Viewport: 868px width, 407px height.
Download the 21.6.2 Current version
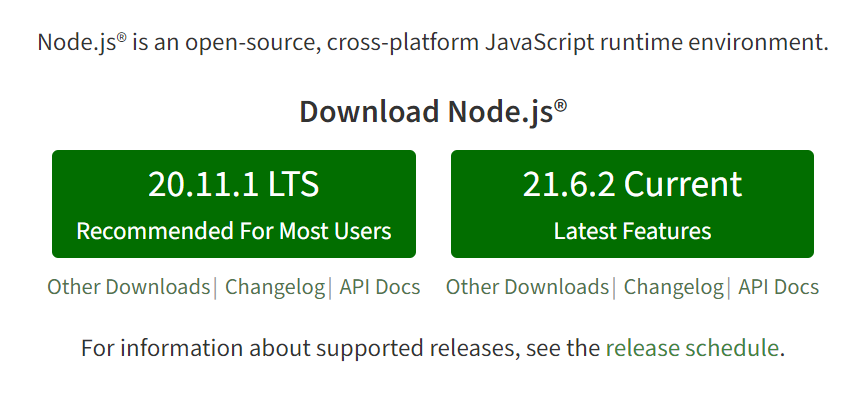(632, 204)
